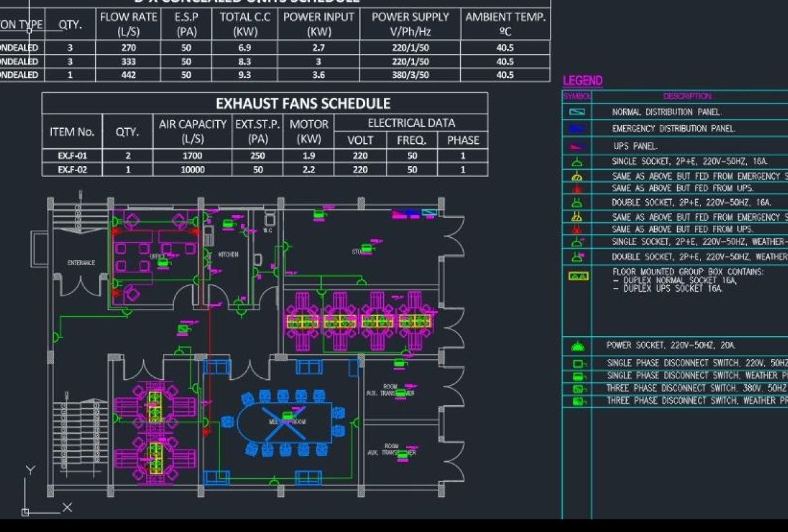The image size is (788, 532).
Task: Select the Normal Distribution Panel legend symbol
Action: pyautogui.click(x=577, y=112)
